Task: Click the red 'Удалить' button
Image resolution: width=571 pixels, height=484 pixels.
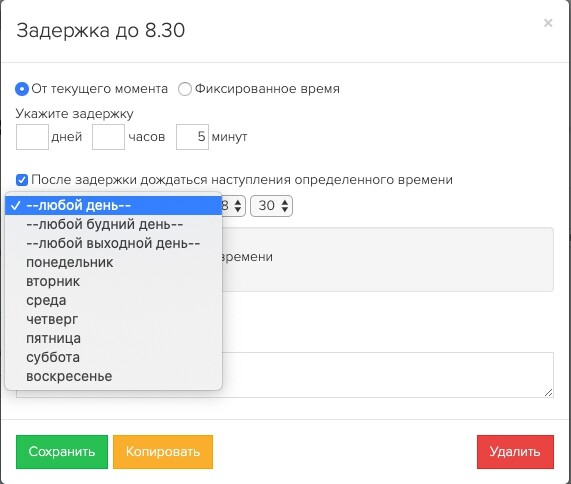Action: pyautogui.click(x=515, y=452)
